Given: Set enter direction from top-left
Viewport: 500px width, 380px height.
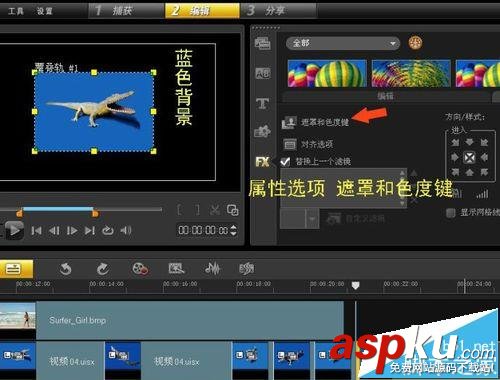Looking at the screenshot, I should [x=455, y=143].
